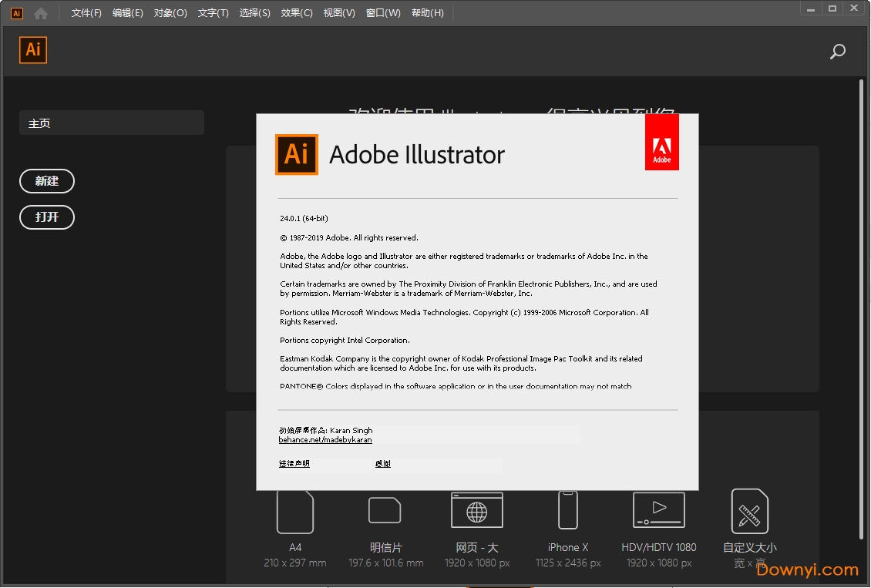Select the 主页 item in the sidebar
The width and height of the screenshot is (871, 588).
point(112,123)
